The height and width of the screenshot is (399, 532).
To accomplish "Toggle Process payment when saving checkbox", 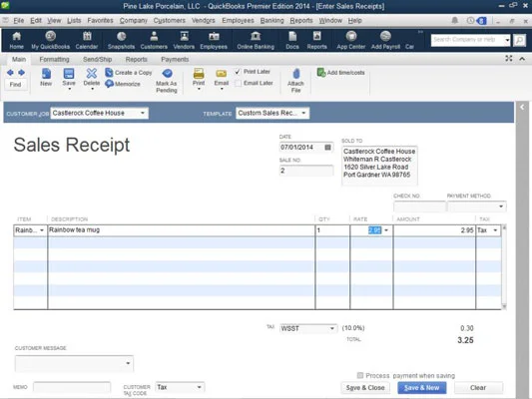I will pyautogui.click(x=360, y=375).
